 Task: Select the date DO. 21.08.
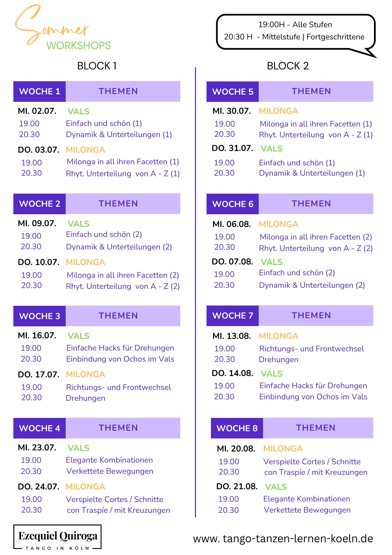(x=237, y=486)
